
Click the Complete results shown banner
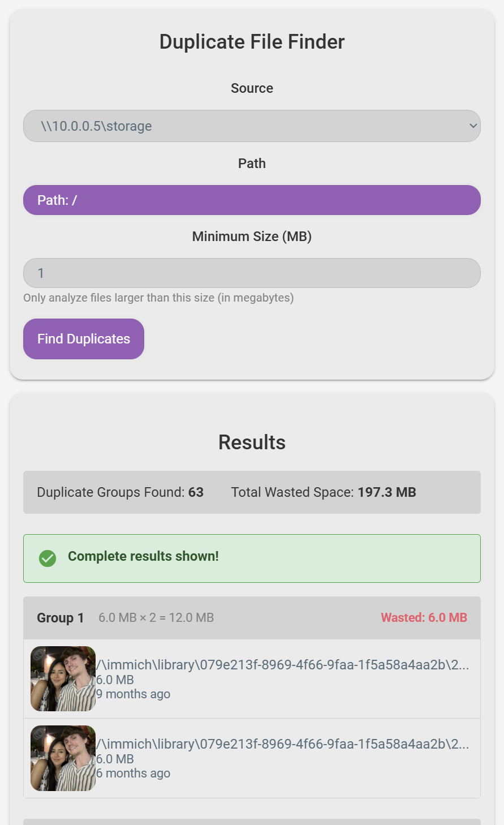(x=252, y=558)
